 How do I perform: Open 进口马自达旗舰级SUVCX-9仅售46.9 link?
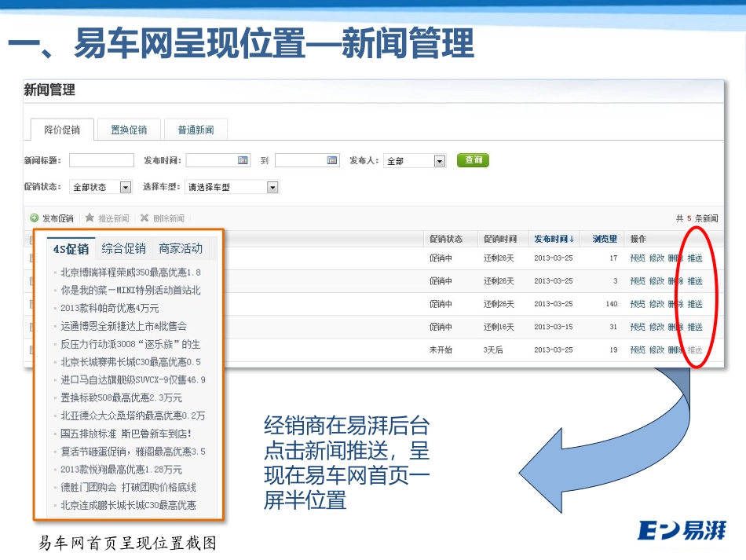[x=133, y=379]
